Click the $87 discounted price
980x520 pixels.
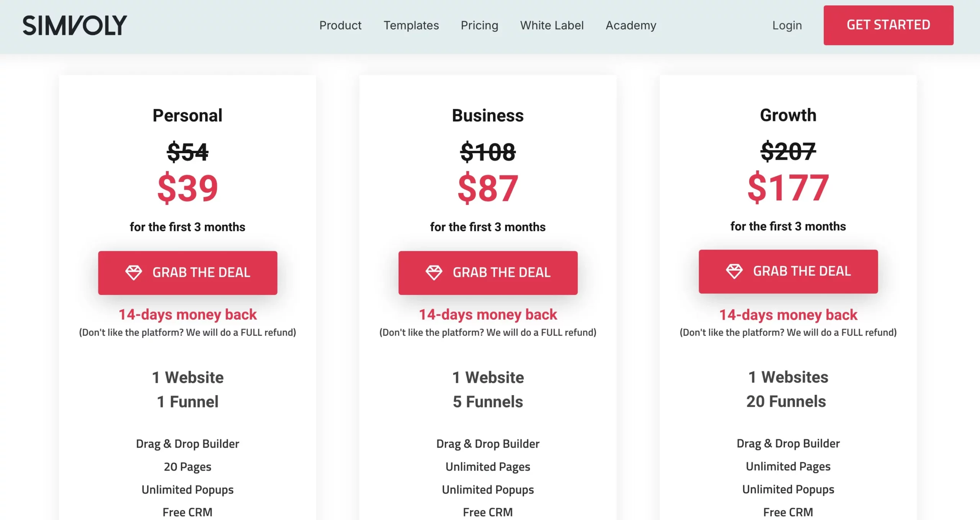488,188
